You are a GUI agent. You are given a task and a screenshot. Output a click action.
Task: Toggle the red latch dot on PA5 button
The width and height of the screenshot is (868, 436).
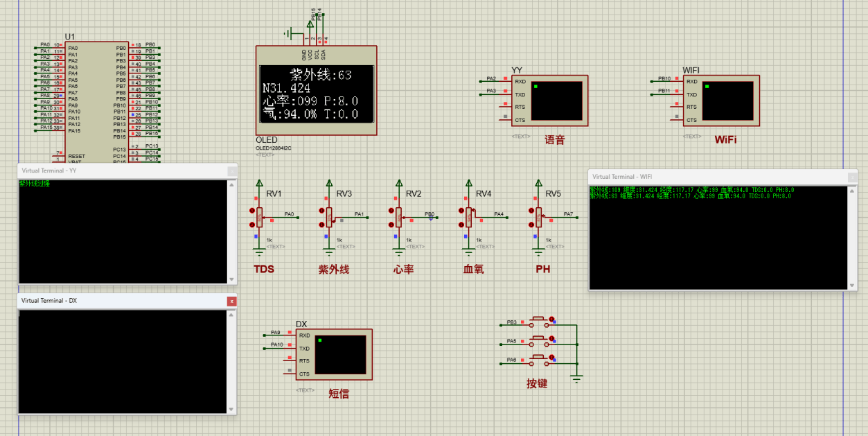[551, 338]
